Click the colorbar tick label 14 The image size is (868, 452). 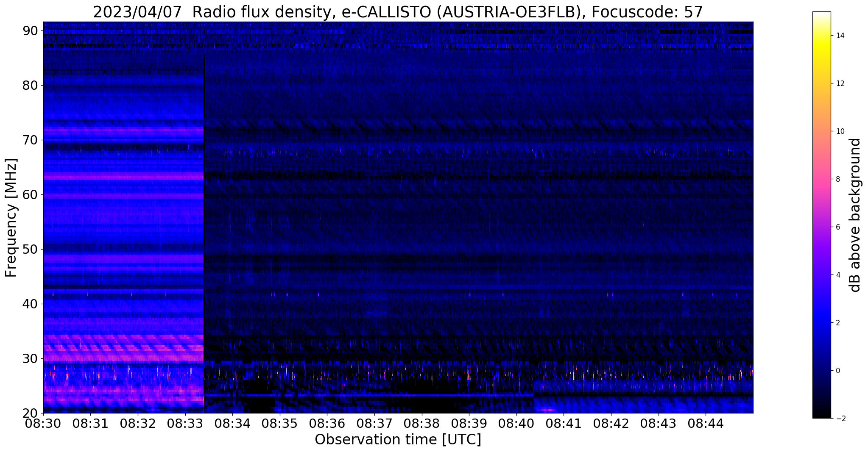pyautogui.click(x=840, y=36)
